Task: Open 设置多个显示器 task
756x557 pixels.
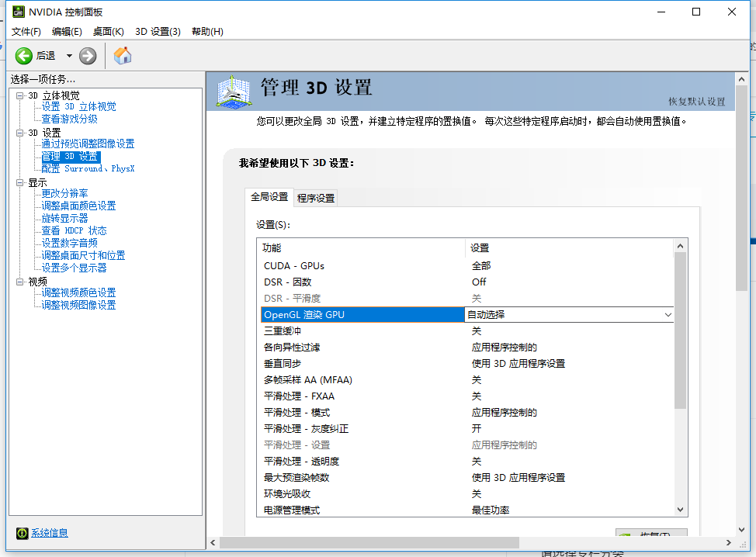Action: [x=75, y=268]
